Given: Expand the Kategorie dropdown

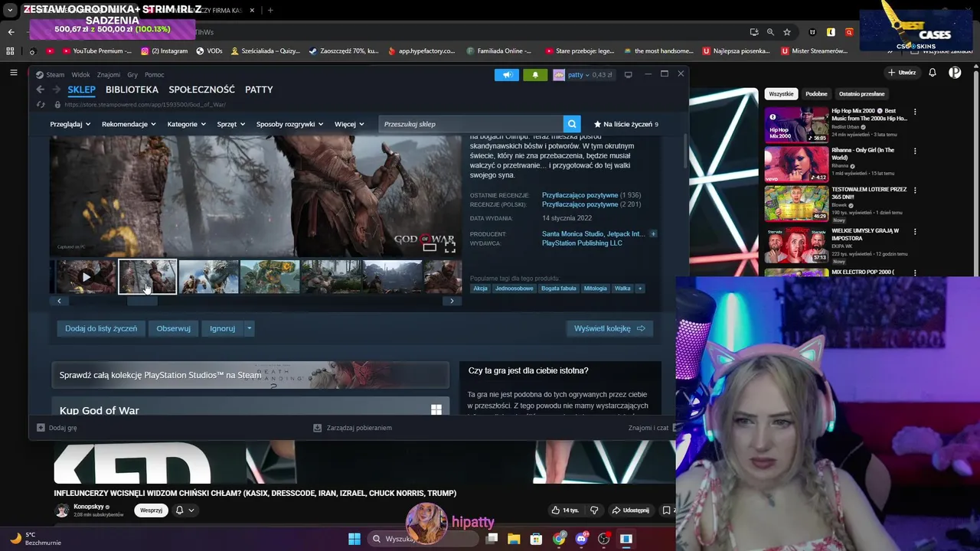Looking at the screenshot, I should coord(187,124).
